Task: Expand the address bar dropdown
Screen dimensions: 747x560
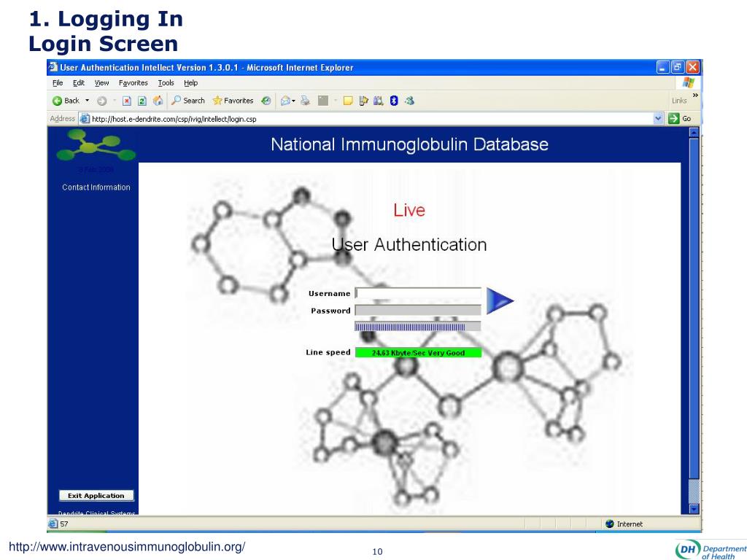Action: [x=659, y=119]
